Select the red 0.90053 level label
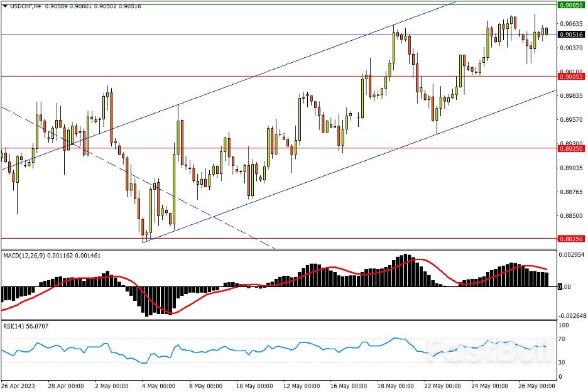The width and height of the screenshot is (588, 392). (x=572, y=76)
